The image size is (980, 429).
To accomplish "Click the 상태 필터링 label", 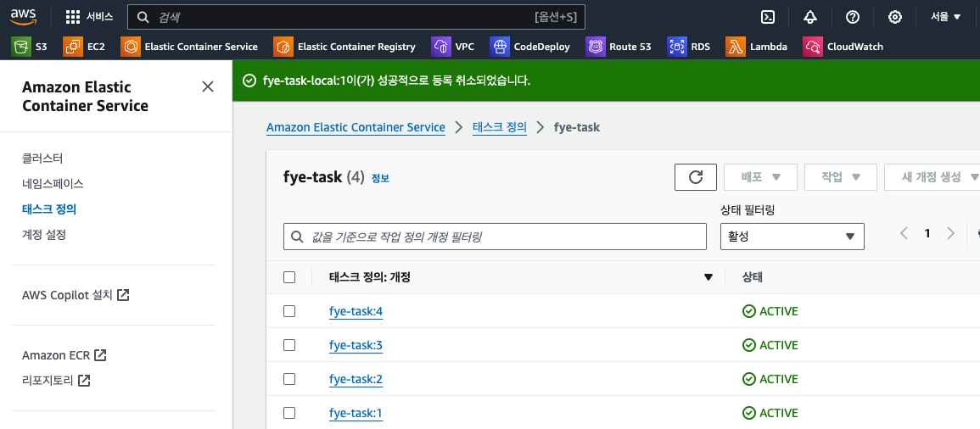I will tap(748, 211).
